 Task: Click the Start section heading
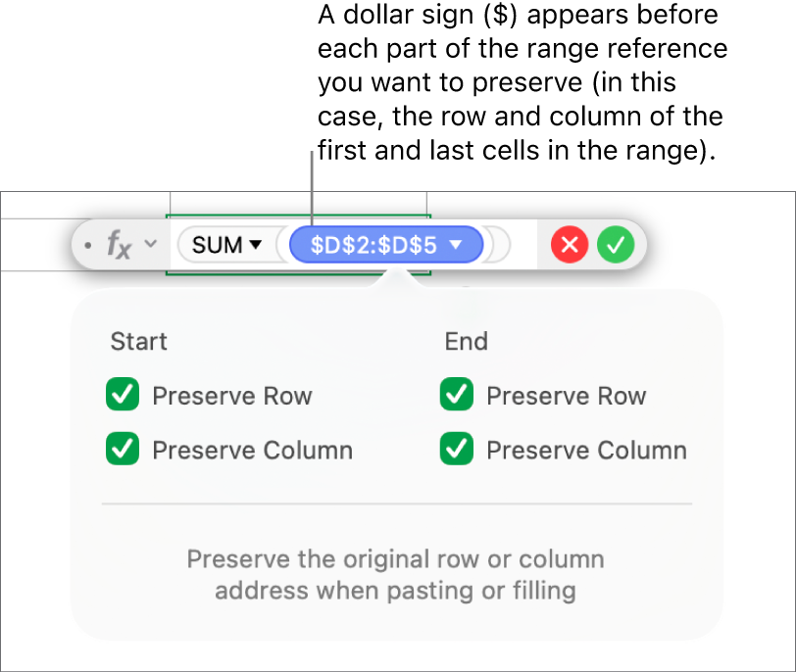coord(138,342)
